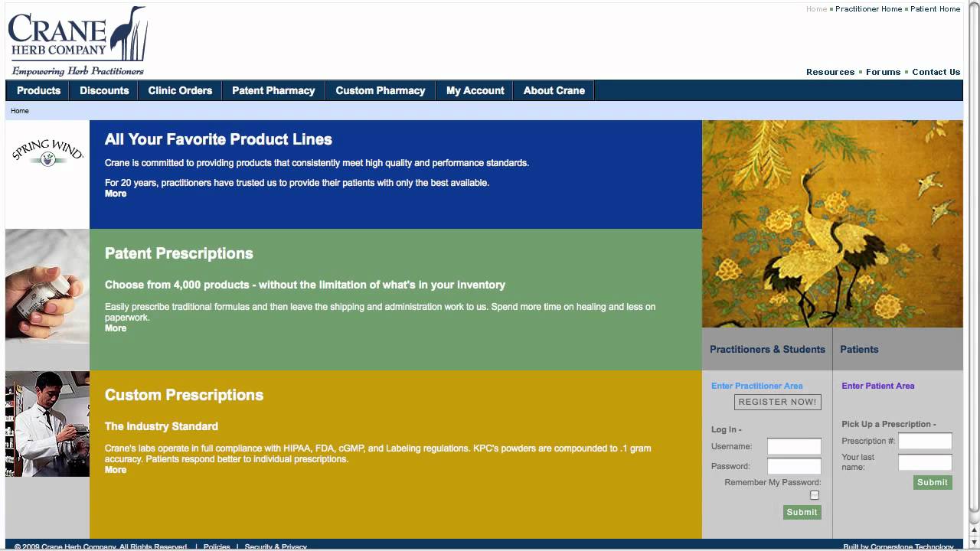The width and height of the screenshot is (980, 551).
Task: Click the crane painting artwork
Action: point(832,224)
